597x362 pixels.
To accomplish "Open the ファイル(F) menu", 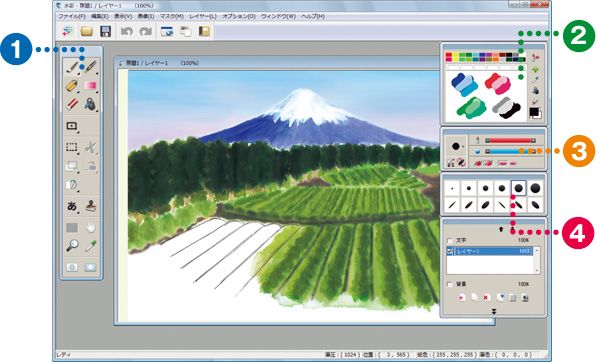I will point(72,16).
